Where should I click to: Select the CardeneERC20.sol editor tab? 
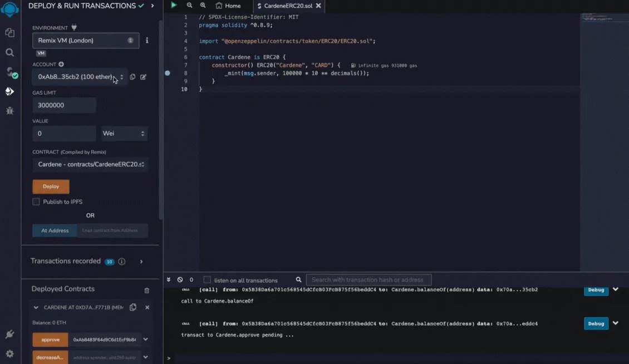pos(288,6)
